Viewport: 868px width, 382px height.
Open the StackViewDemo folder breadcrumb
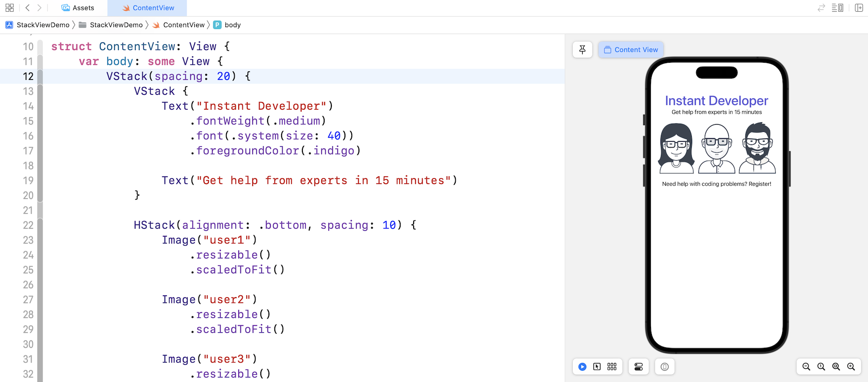[x=111, y=25]
